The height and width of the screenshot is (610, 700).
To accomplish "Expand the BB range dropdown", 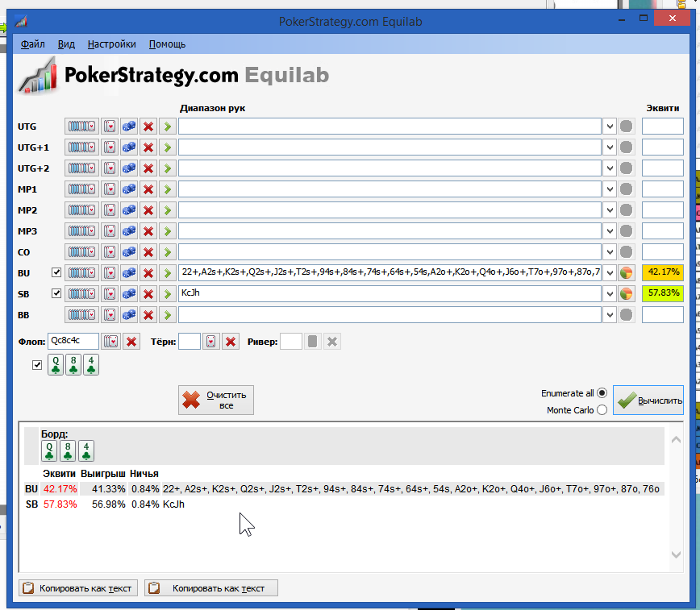I will [x=610, y=315].
